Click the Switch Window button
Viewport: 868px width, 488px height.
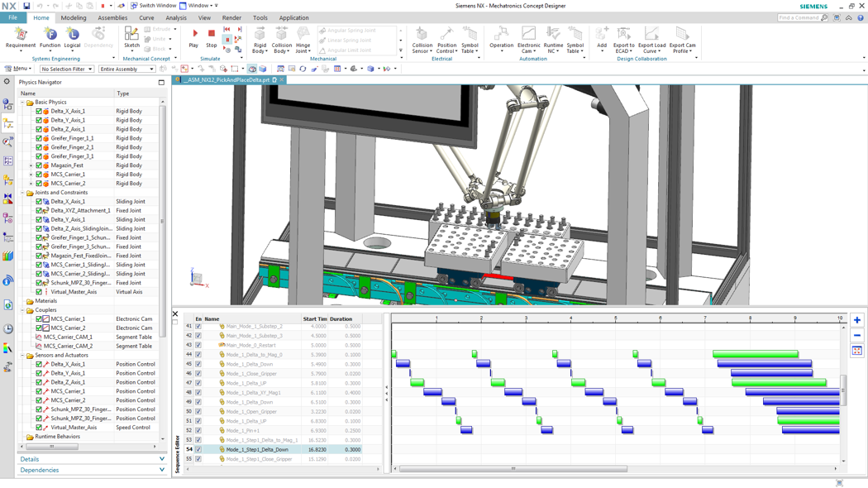click(152, 6)
